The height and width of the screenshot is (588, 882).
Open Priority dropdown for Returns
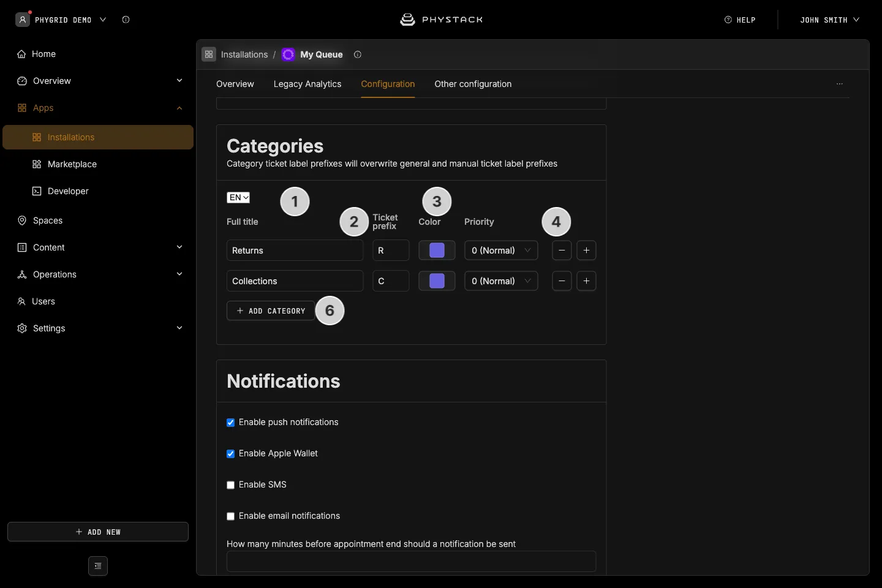click(x=501, y=251)
